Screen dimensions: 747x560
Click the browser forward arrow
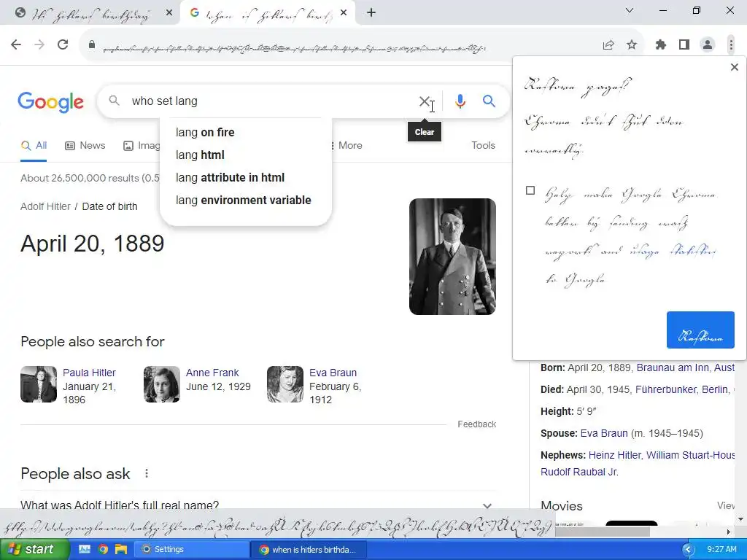(39, 44)
